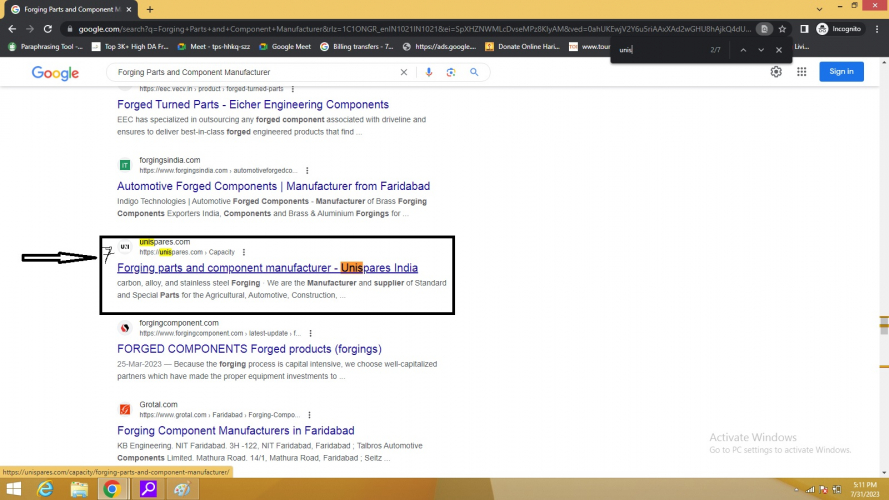Switch to Chrome in the taskbar
This screenshot has height=500, width=889.
coord(112,489)
